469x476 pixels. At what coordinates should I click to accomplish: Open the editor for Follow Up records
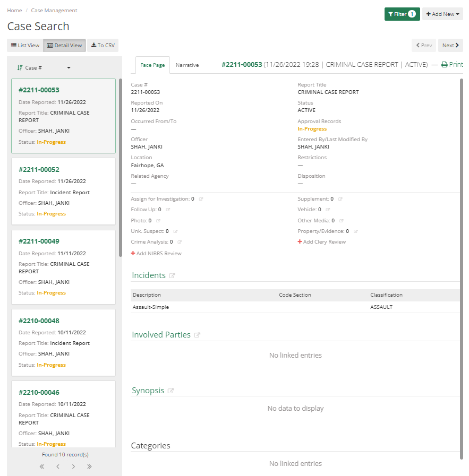click(x=168, y=210)
